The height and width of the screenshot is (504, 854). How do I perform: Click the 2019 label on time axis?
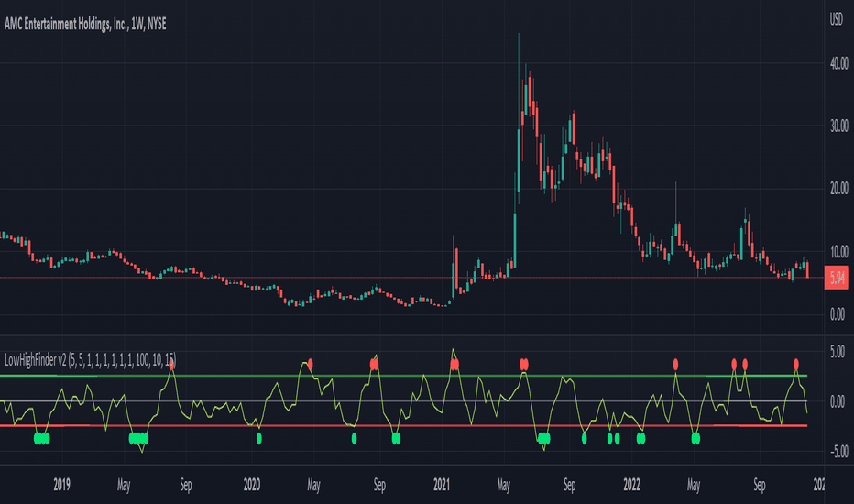tap(61, 485)
